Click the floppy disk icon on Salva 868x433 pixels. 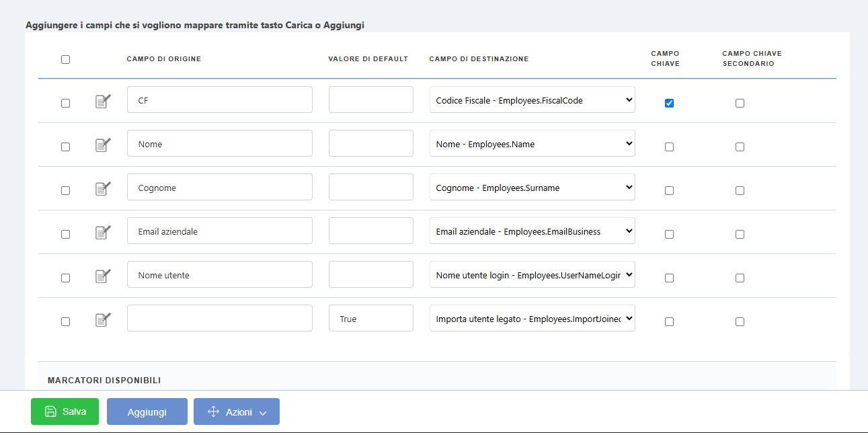(x=50, y=411)
